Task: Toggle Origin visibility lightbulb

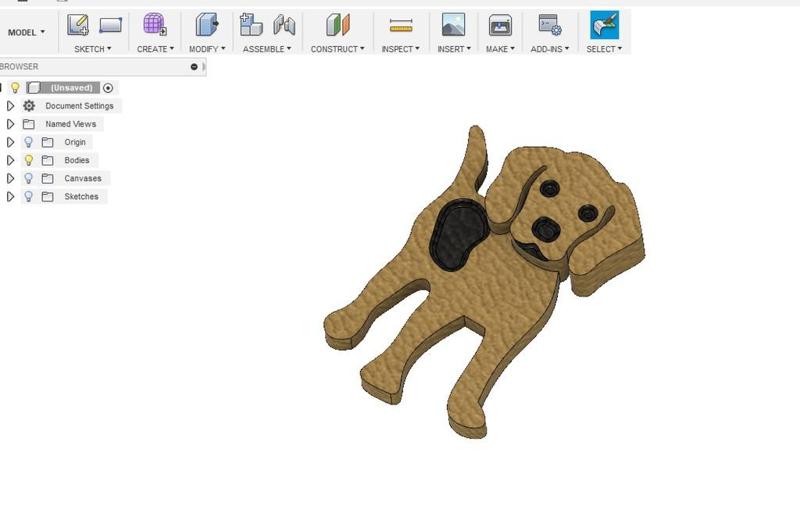Action: (29, 142)
